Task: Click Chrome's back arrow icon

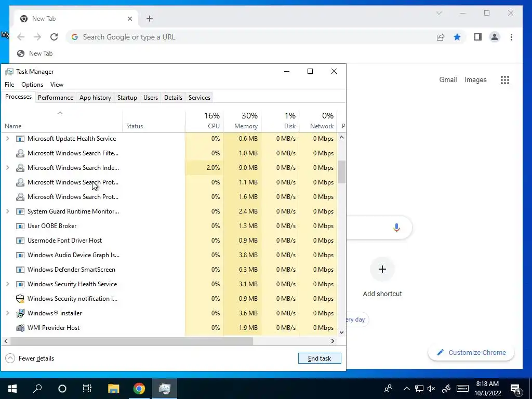Action: [21, 37]
